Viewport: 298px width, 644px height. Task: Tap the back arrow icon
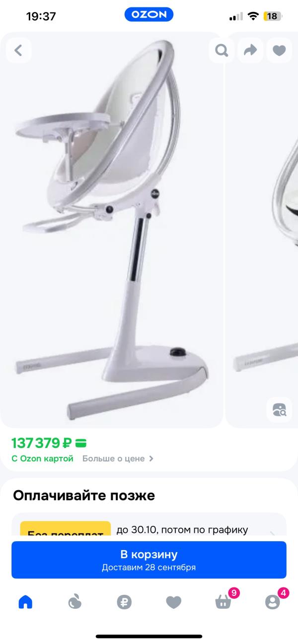tap(19, 50)
